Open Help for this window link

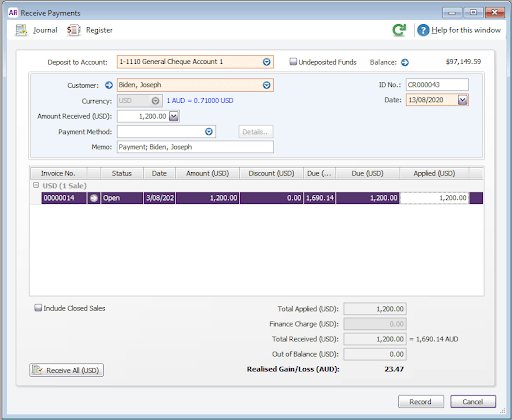click(x=466, y=30)
